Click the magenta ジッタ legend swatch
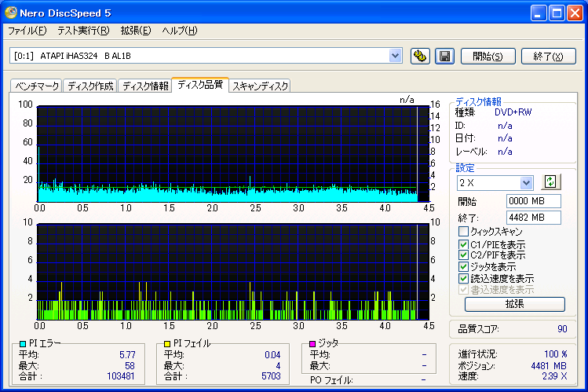Screen dimensions: 588x392 pyautogui.click(x=312, y=343)
